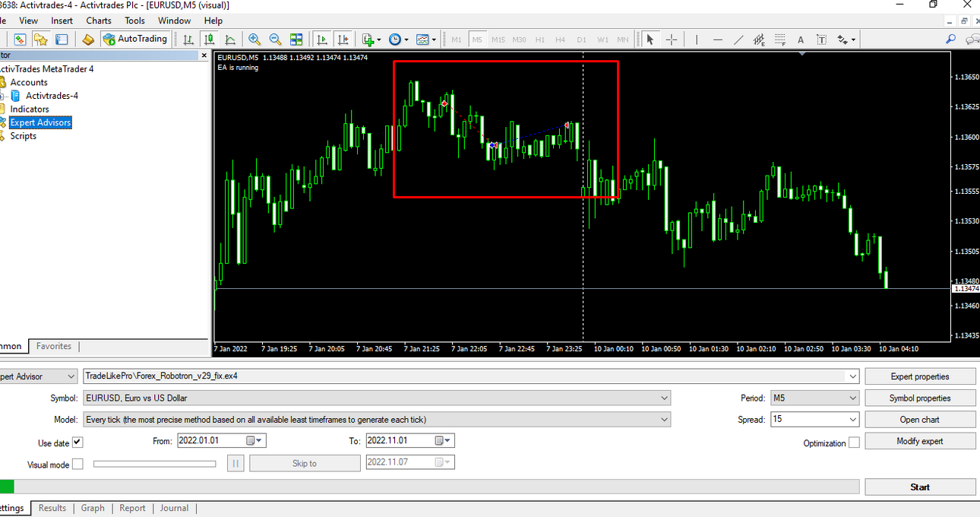The height and width of the screenshot is (517, 980).
Task: Select the M1 timeframe
Action: pos(457,40)
